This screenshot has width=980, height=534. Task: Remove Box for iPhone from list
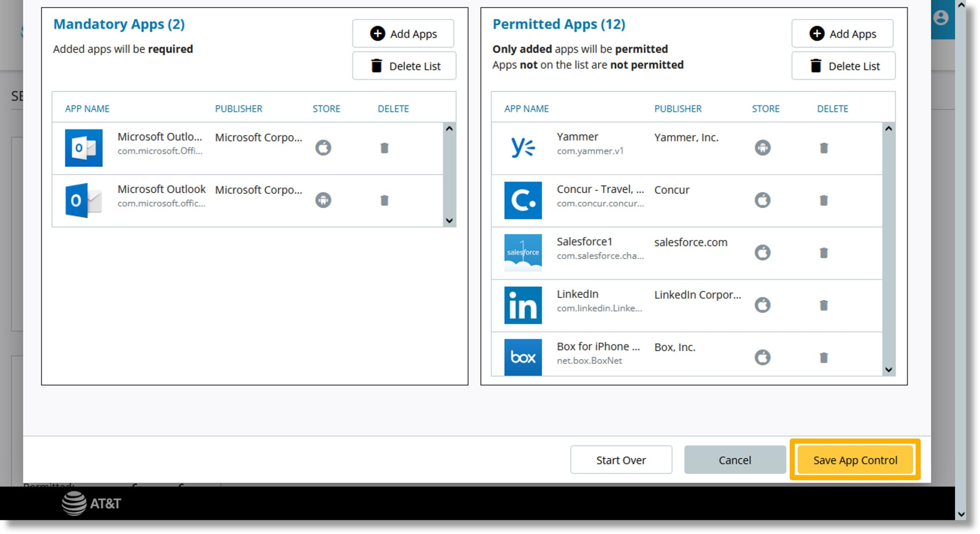click(824, 358)
